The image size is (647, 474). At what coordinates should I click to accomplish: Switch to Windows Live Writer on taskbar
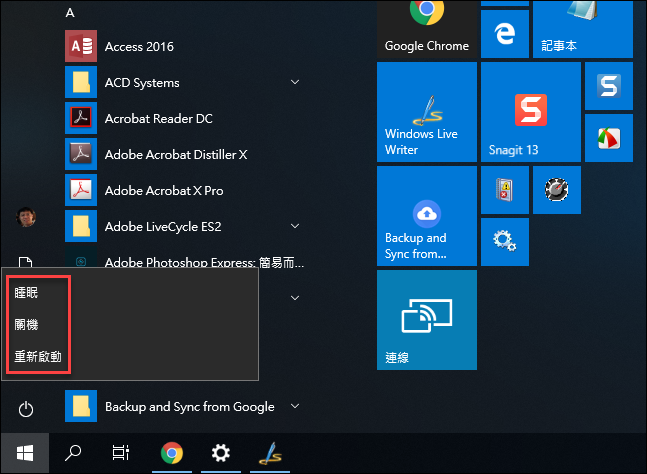(270, 453)
